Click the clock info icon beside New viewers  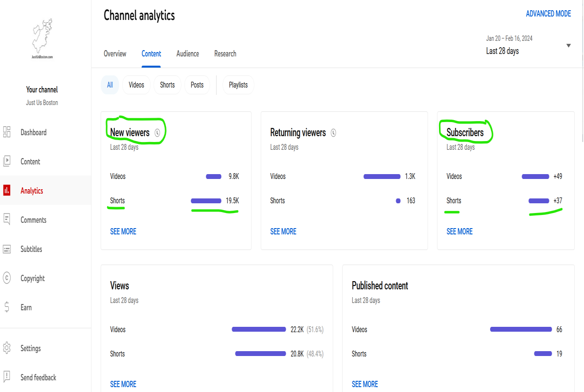[x=157, y=132]
